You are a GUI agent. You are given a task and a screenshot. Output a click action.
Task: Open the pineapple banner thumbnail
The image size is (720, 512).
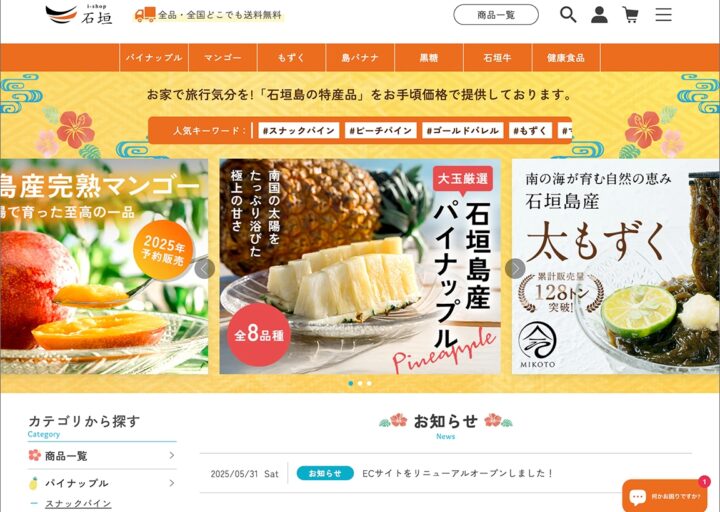click(360, 266)
